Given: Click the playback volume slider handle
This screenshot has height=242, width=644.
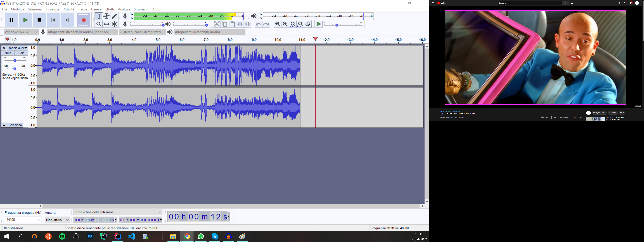Looking at the screenshot, I should (206, 25).
